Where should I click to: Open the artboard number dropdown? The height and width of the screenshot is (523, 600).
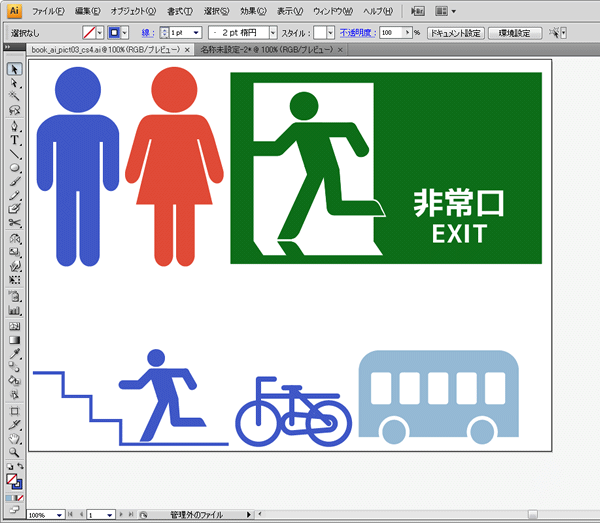pos(109,515)
